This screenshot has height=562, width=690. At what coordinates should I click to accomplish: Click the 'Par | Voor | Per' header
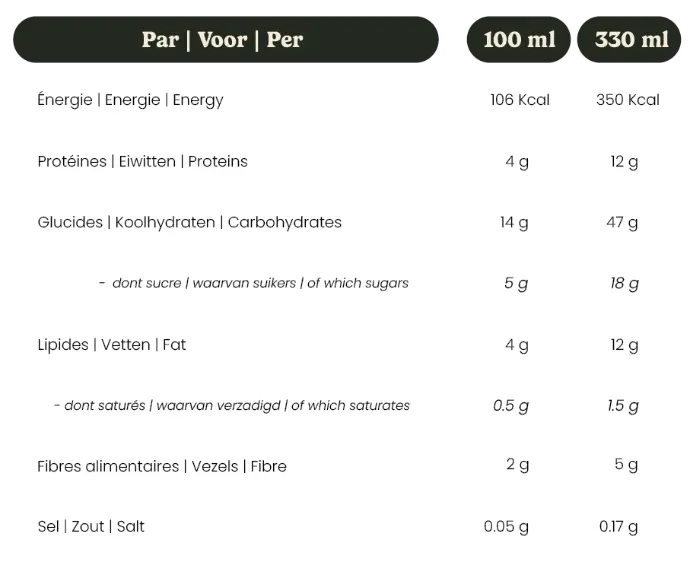tap(222, 40)
